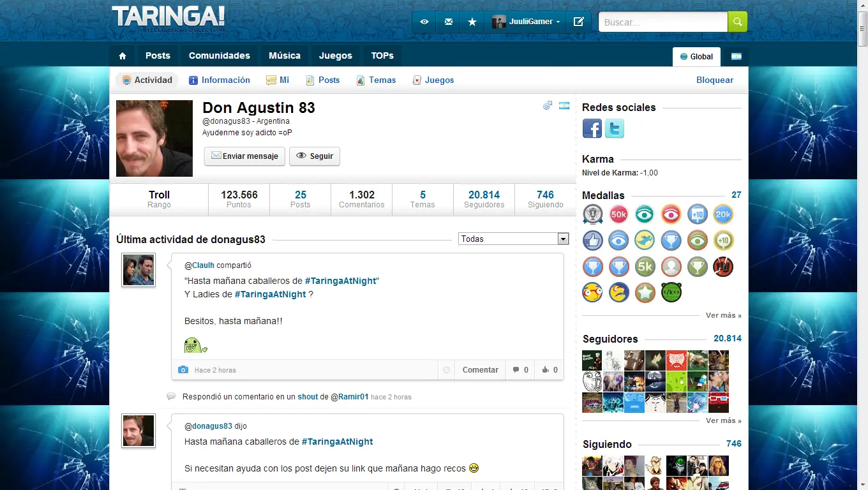Click the camera icon under Claulh's shout
868x490 pixels.
[183, 369]
